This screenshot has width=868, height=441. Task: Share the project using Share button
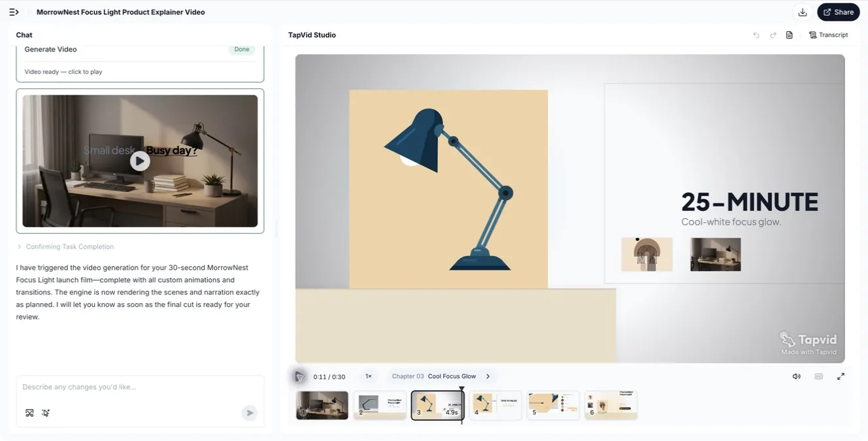839,12
